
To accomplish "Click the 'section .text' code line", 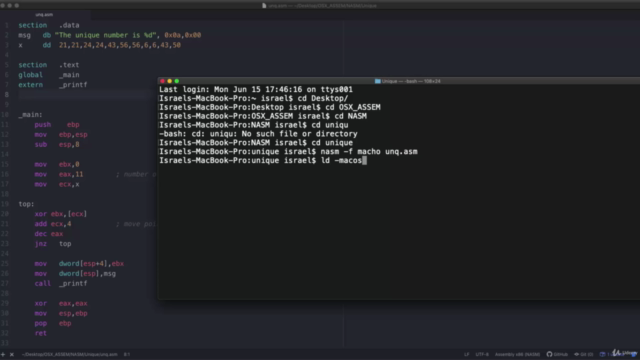I will [49, 65].
